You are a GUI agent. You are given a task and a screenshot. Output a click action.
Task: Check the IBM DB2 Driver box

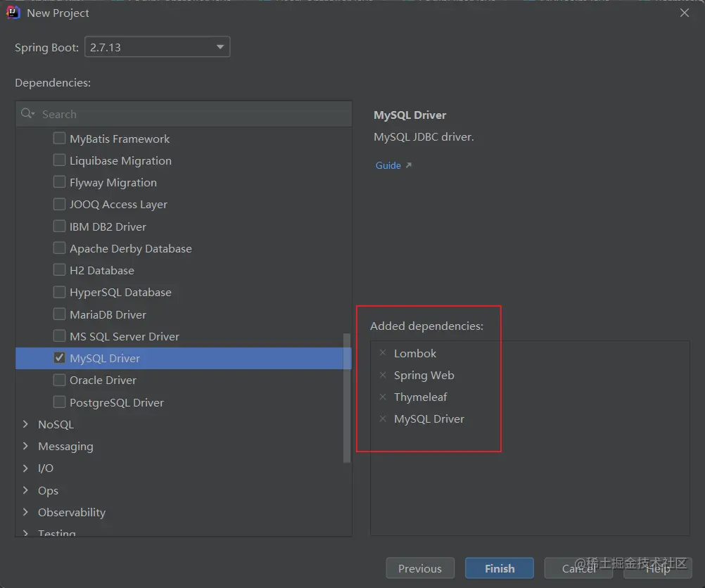[x=59, y=226]
